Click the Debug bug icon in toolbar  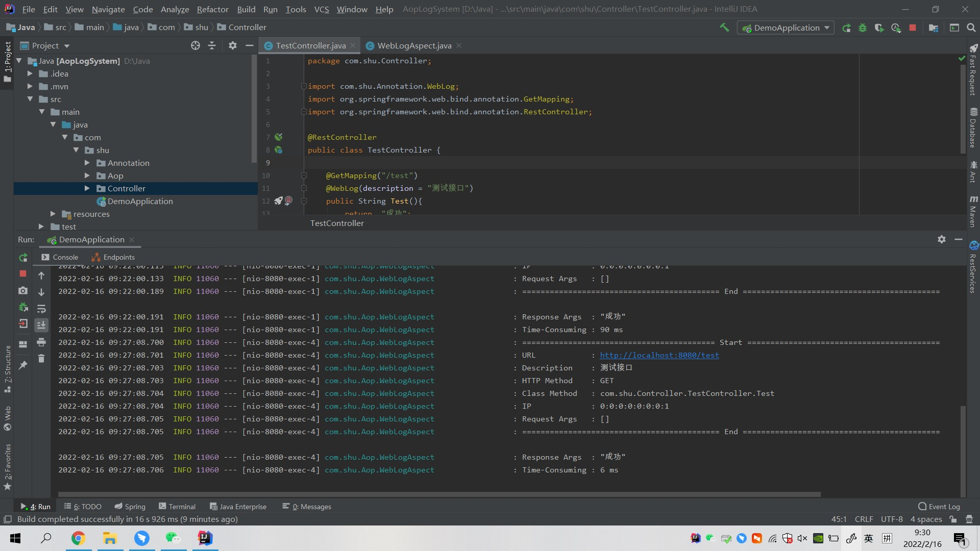click(863, 28)
